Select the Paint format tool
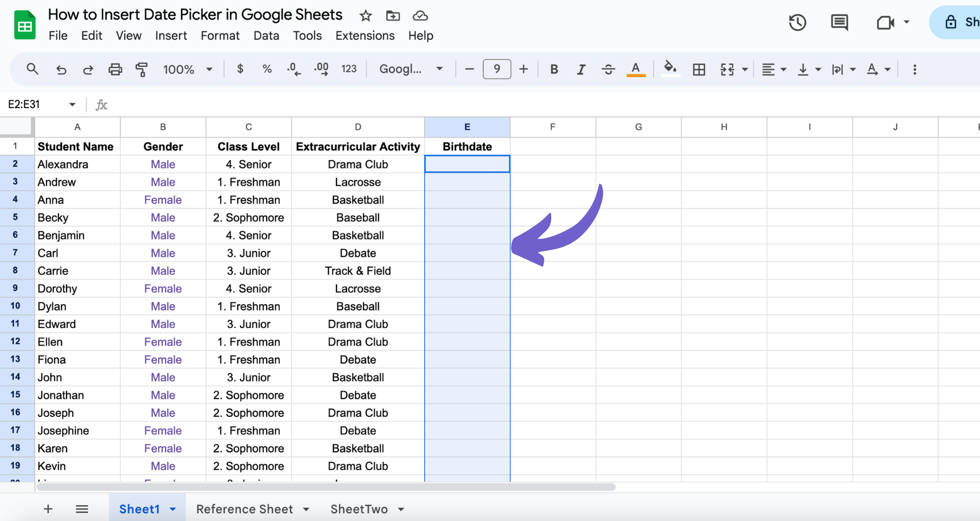 (x=141, y=69)
